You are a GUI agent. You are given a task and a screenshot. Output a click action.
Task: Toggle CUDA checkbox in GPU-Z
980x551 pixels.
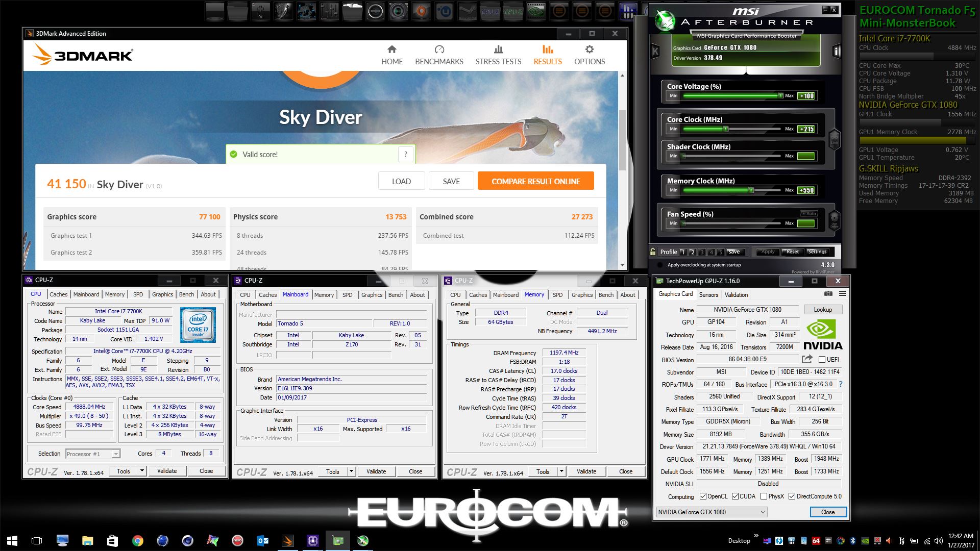[x=736, y=496]
